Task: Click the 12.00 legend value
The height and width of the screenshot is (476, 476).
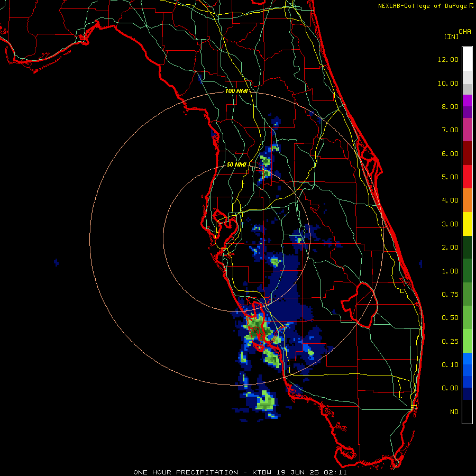Action: [x=448, y=59]
